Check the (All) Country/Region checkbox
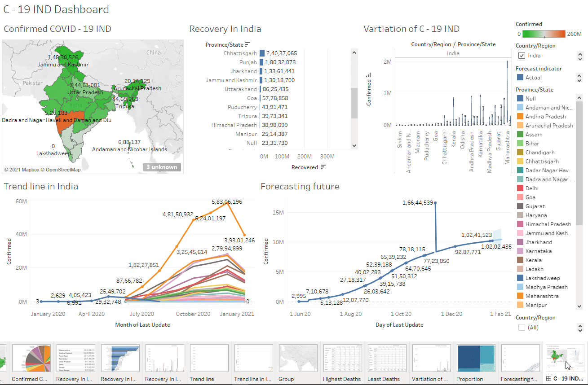This screenshot has height=385, width=588. click(x=522, y=327)
